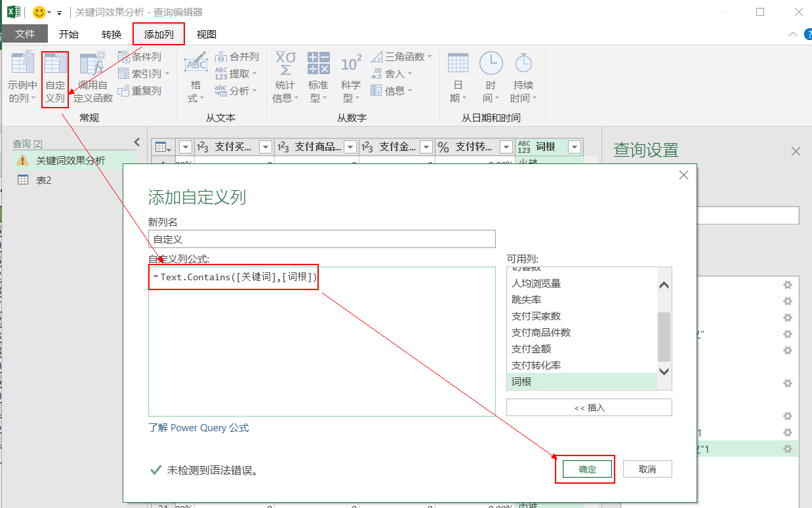812x508 pixels.
Task: Switch to the 视图 tab
Action: tap(207, 34)
